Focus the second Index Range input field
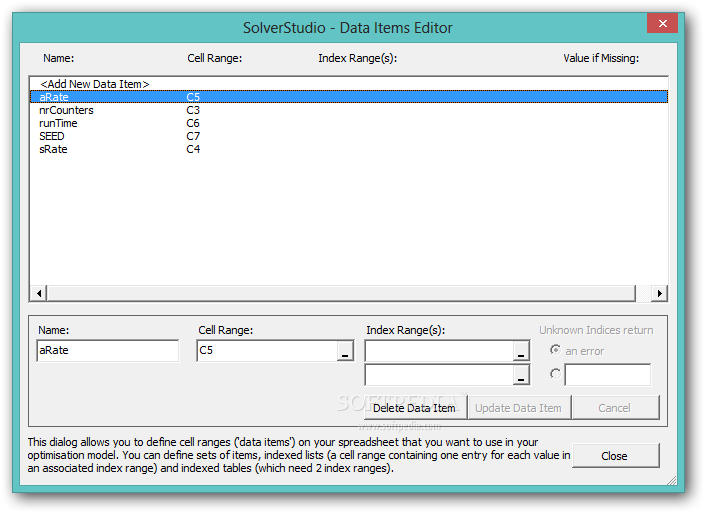This screenshot has height=513, width=705. (439, 375)
